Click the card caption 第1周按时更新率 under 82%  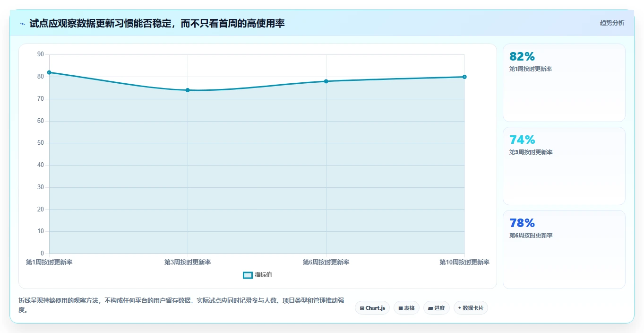(531, 69)
